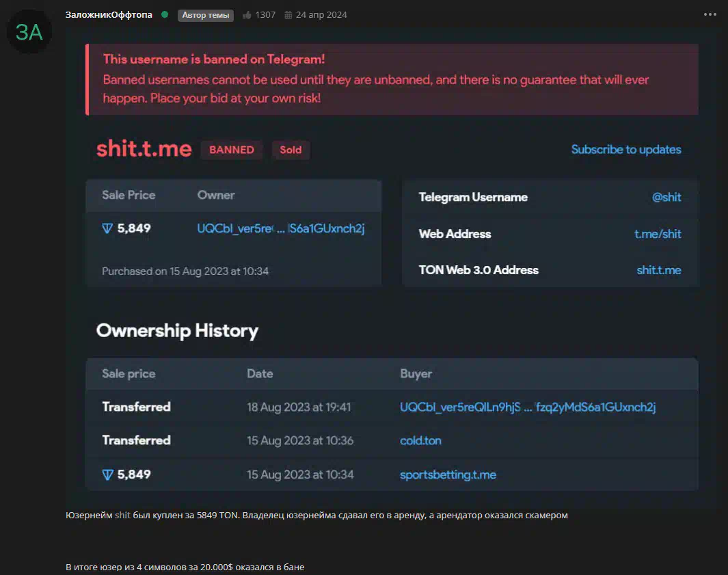Viewport: 728px width, 575px height.
Task: Click TON icon in Ownership History row
Action: pyautogui.click(x=107, y=474)
